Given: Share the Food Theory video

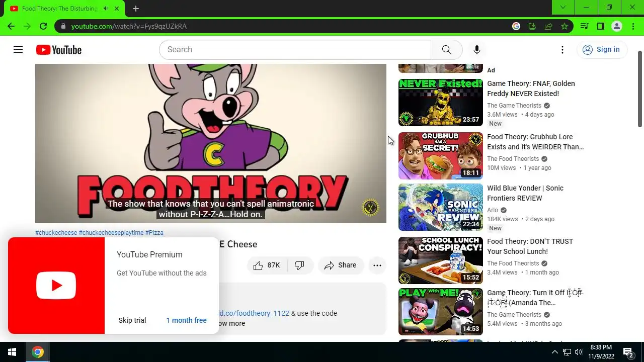Looking at the screenshot, I should (341, 265).
